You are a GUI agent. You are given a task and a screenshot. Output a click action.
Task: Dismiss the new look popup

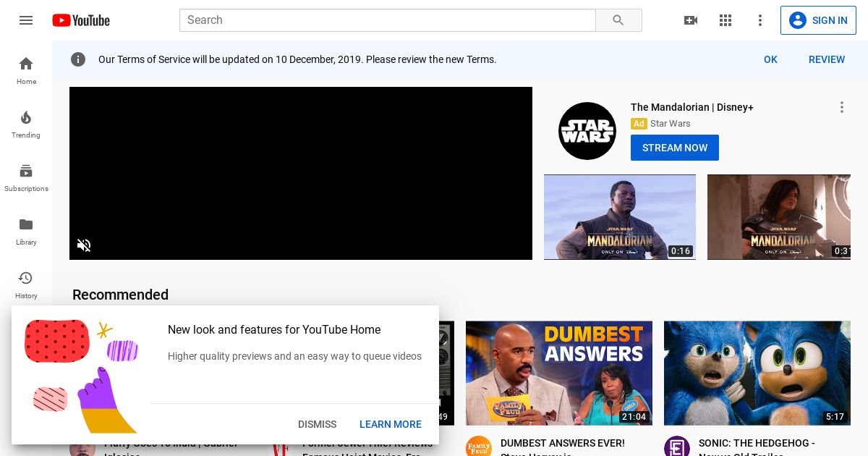tap(318, 424)
